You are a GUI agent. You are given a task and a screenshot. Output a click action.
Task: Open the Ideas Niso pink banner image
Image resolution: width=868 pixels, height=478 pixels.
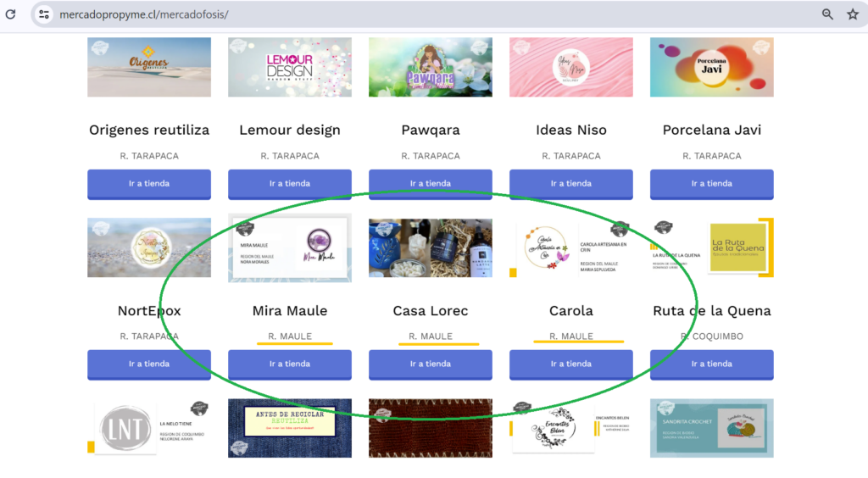(570, 67)
